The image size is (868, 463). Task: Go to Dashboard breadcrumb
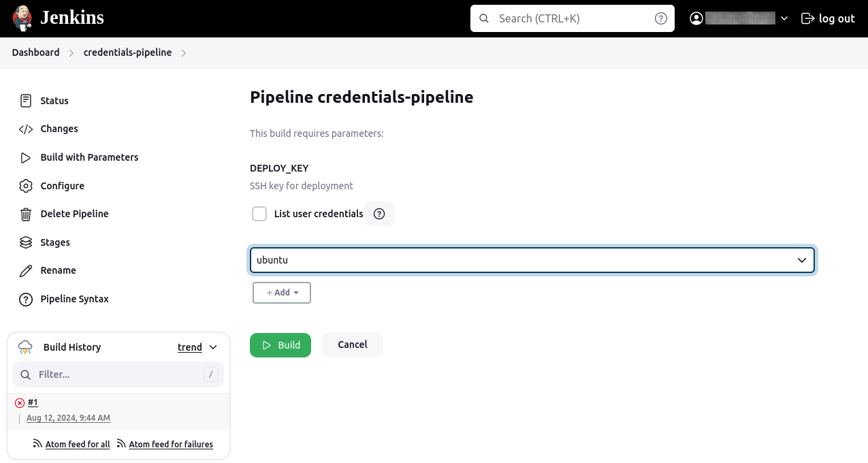35,52
